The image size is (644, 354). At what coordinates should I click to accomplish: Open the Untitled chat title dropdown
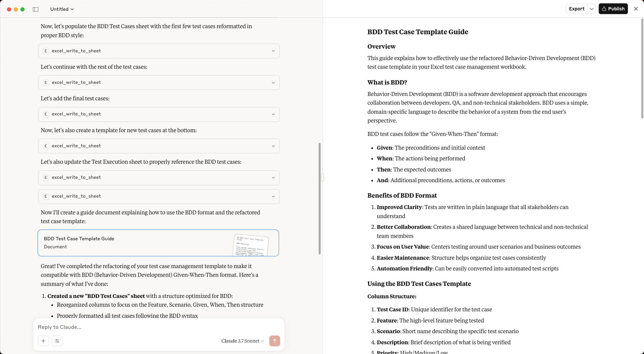pos(62,9)
